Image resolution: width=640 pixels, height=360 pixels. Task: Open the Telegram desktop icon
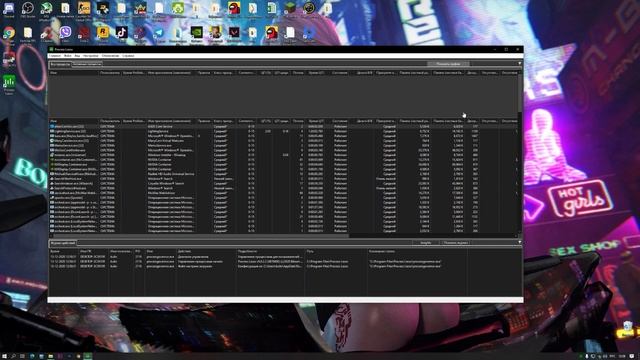click(159, 33)
